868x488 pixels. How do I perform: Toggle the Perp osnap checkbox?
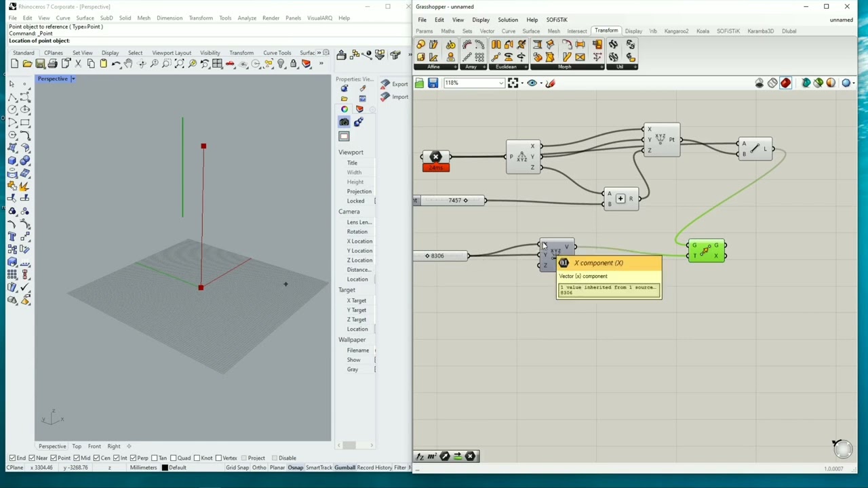134,458
